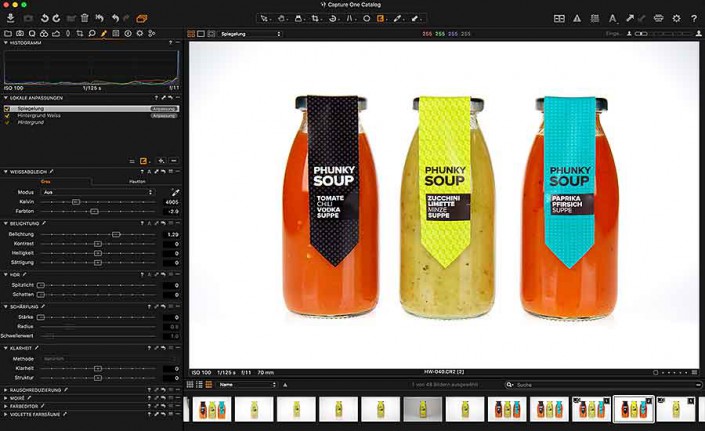
Task: Open the Color circles tool tab
Action: [44, 33]
